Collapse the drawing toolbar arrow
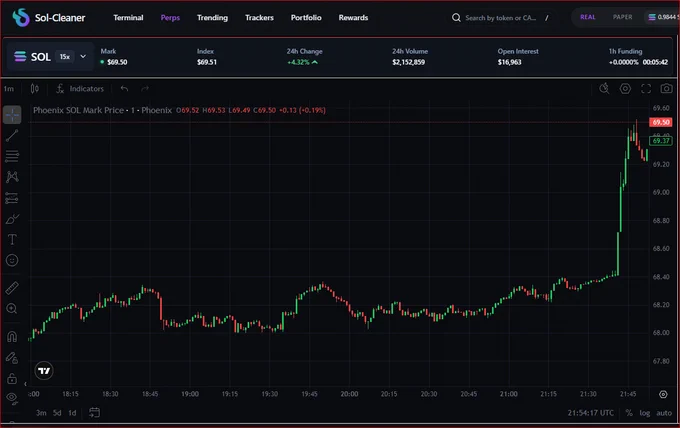680x428 pixels. (25, 384)
